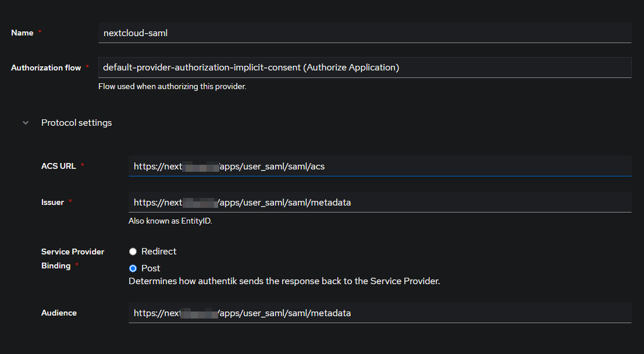Click the 'Determines how authentik sends' help text
The height and width of the screenshot is (354, 644).
(284, 281)
